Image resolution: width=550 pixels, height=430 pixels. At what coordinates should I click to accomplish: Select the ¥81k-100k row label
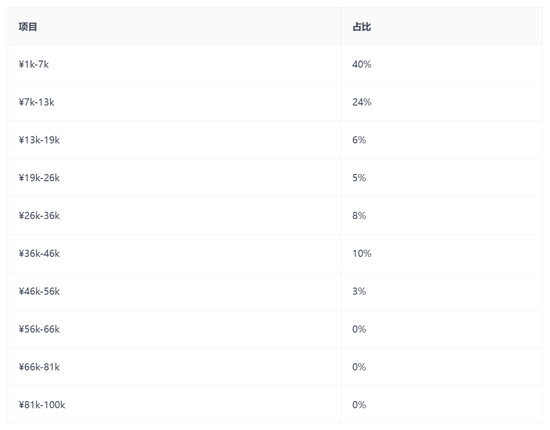tap(42, 405)
